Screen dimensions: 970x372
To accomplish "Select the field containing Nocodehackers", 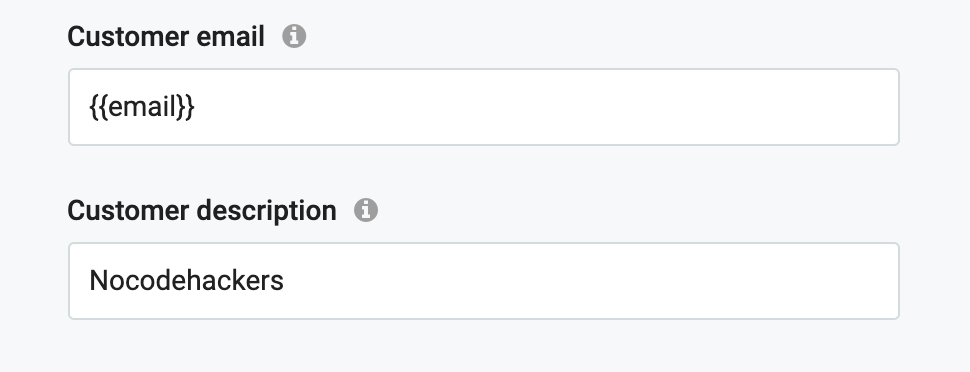I will [x=483, y=281].
